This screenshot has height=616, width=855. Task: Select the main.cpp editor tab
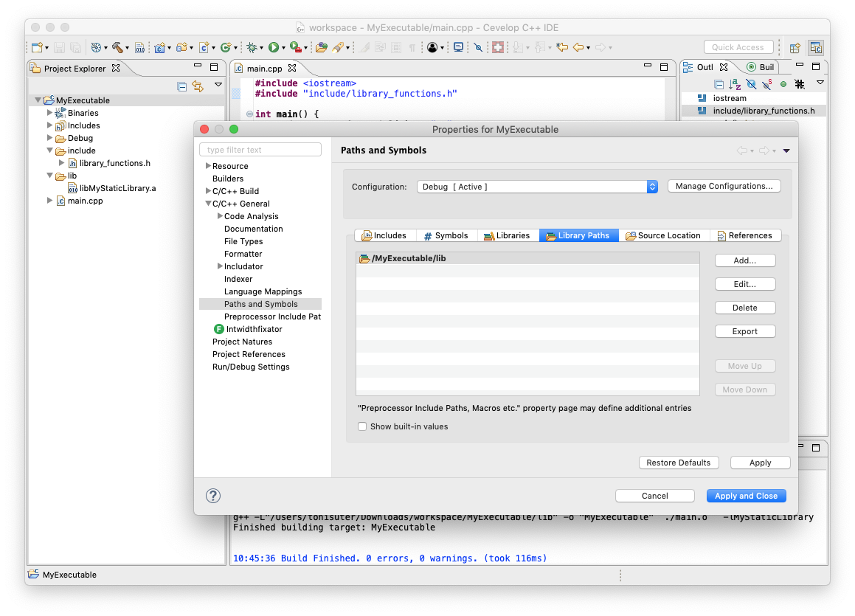click(x=264, y=68)
